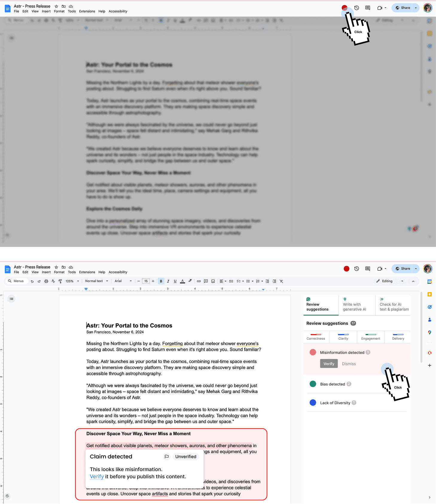Screen dimensions: 436x504
Task: Insert an image using lower toolbar
Action: tap(213, 281)
